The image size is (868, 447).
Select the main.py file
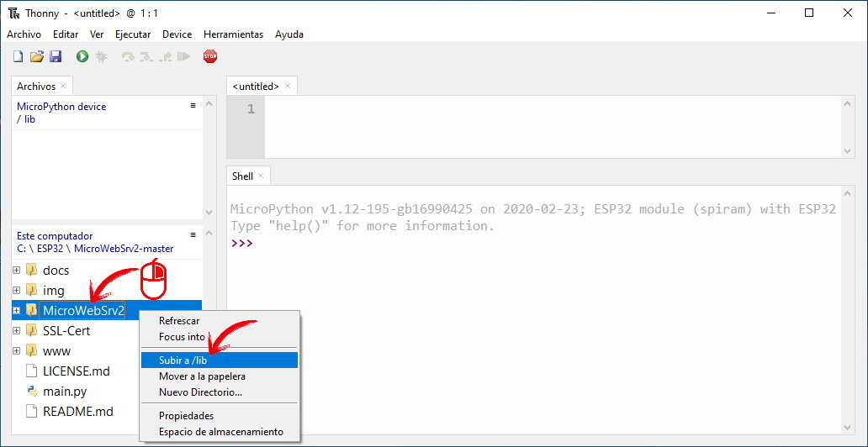(x=65, y=392)
